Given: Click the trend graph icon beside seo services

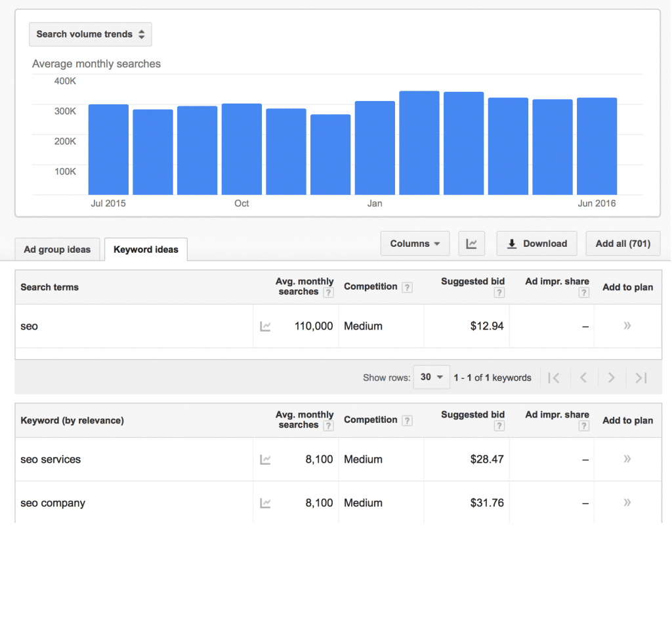Looking at the screenshot, I should 265,460.
